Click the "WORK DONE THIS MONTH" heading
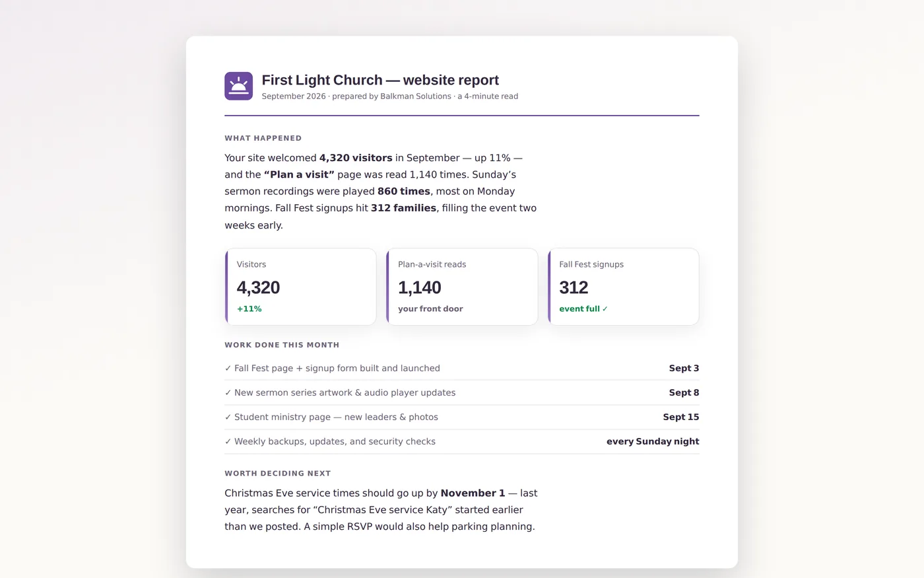Screen dimensions: 924x578 (x=282, y=345)
